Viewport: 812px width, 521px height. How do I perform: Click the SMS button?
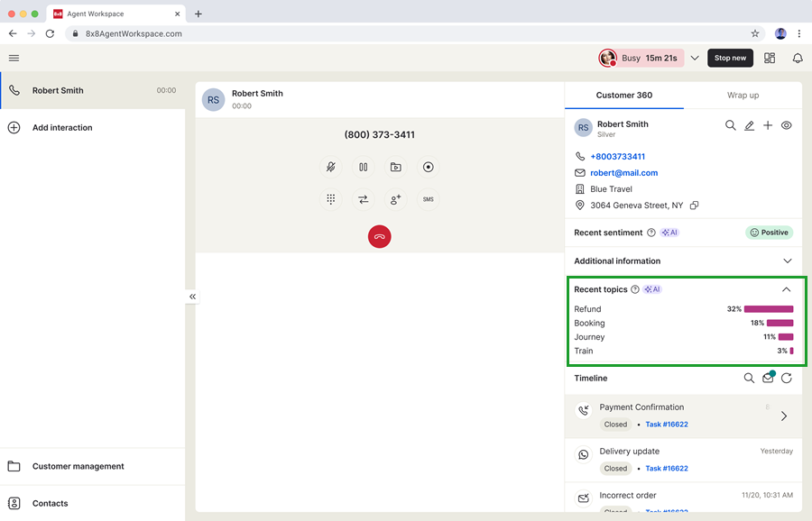[428, 199]
